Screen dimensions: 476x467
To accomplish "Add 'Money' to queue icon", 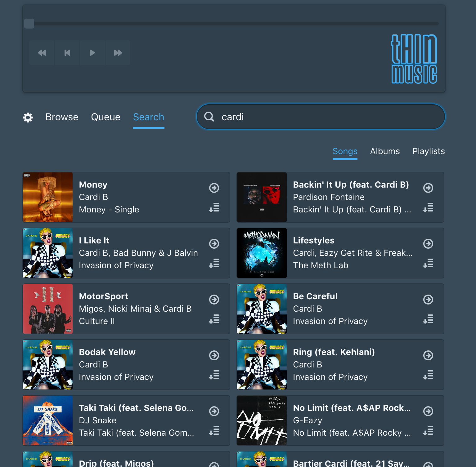I will [214, 207].
